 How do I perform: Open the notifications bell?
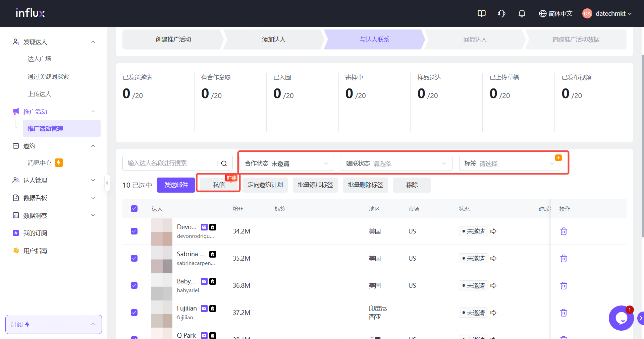pos(522,13)
